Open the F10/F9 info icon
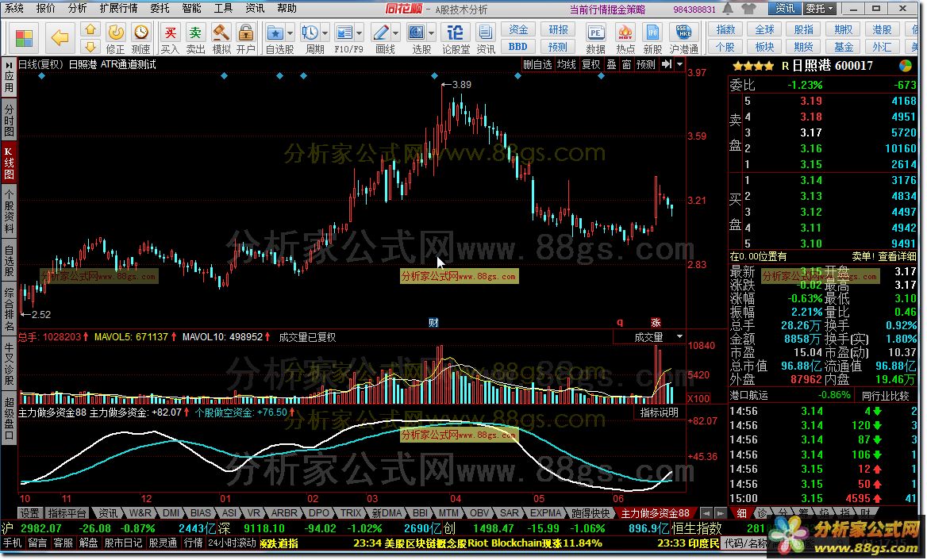 coord(344,33)
